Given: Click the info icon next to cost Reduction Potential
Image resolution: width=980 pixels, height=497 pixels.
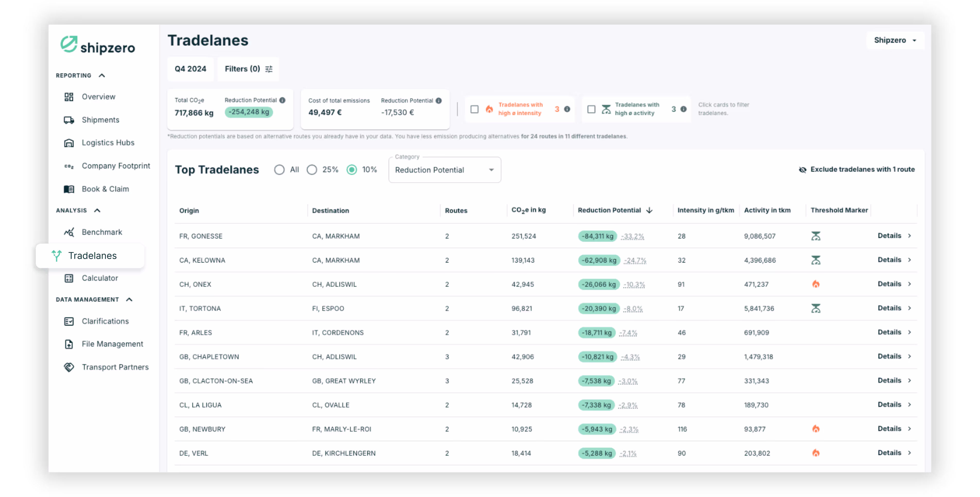Looking at the screenshot, I should pos(439,101).
